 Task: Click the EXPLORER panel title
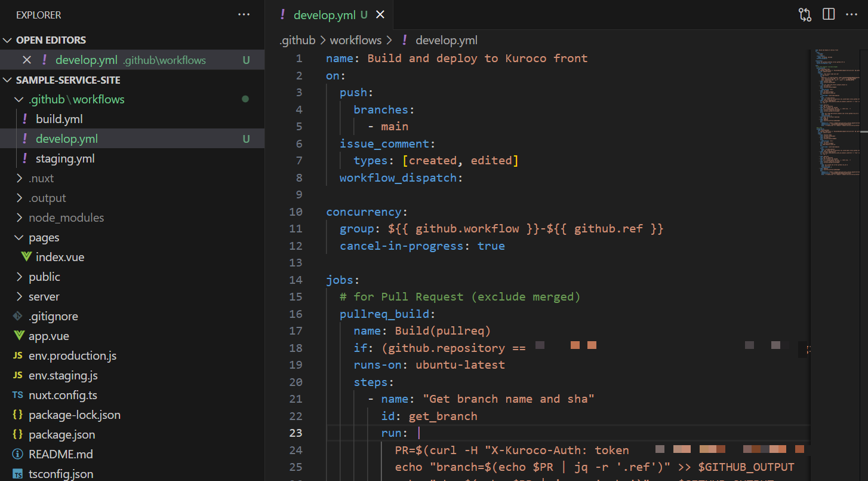click(x=39, y=15)
